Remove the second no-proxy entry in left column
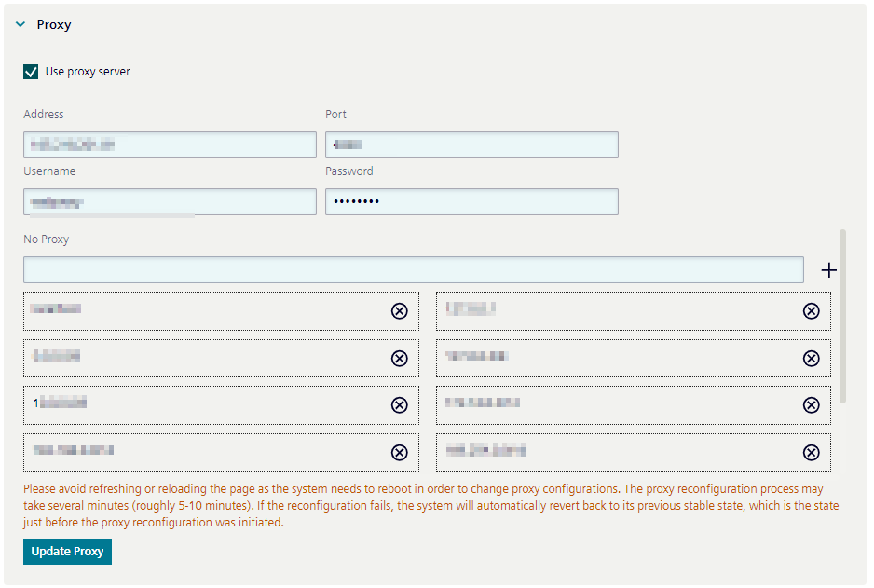 point(400,358)
